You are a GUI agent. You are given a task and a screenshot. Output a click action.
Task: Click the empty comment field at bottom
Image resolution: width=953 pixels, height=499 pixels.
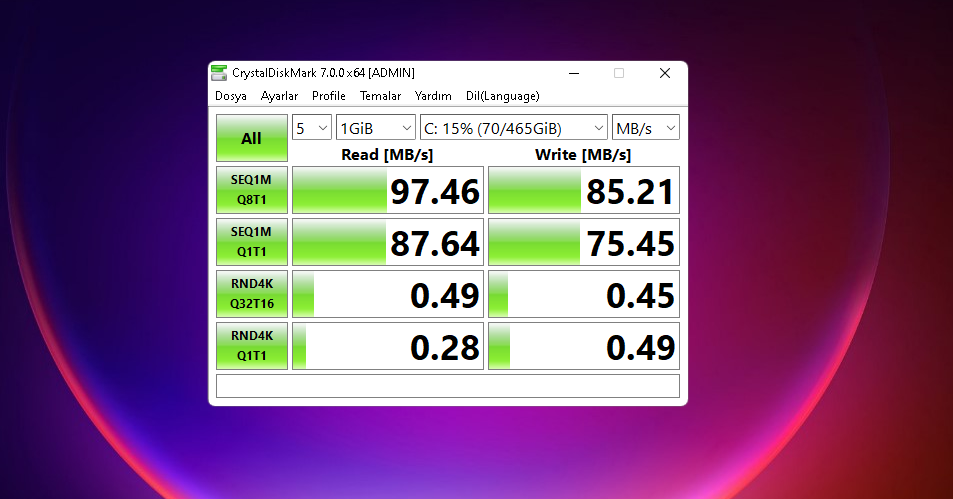(x=448, y=386)
